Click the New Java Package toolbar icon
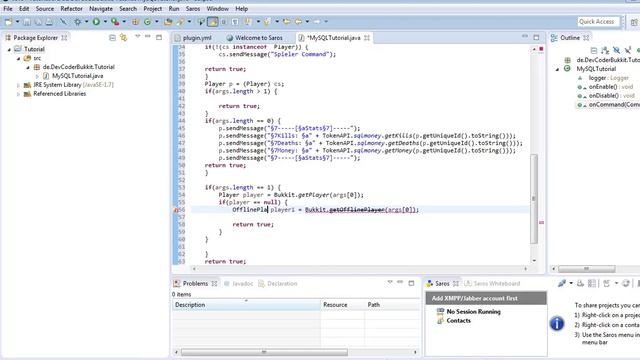 [136, 22]
